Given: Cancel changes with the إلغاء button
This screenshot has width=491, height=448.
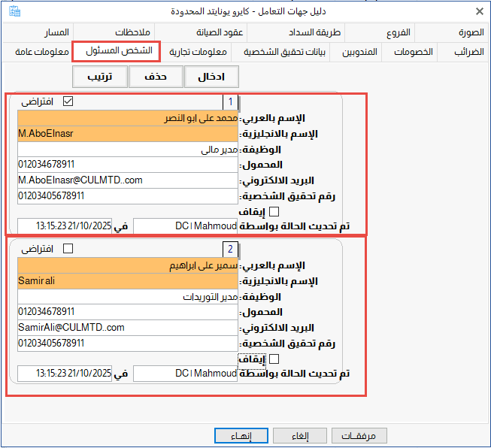Looking at the screenshot, I should (x=300, y=435).
